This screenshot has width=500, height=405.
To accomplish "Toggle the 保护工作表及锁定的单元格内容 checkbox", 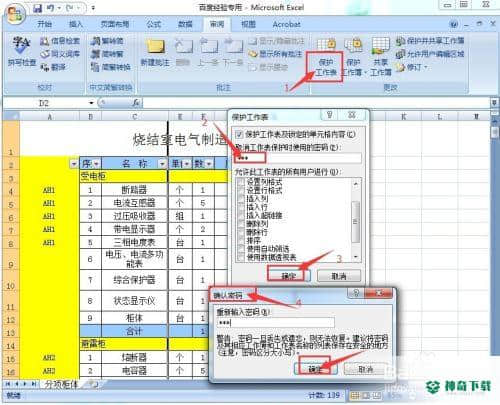I will (x=239, y=134).
